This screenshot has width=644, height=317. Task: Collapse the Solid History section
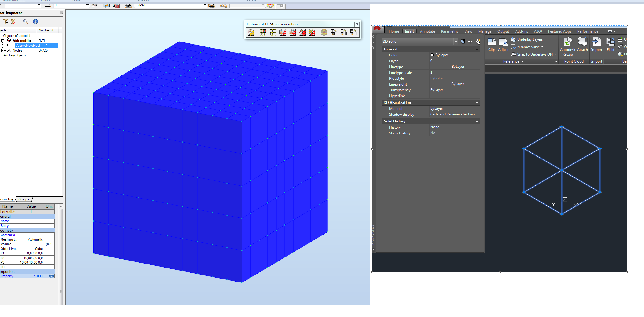[x=476, y=121]
